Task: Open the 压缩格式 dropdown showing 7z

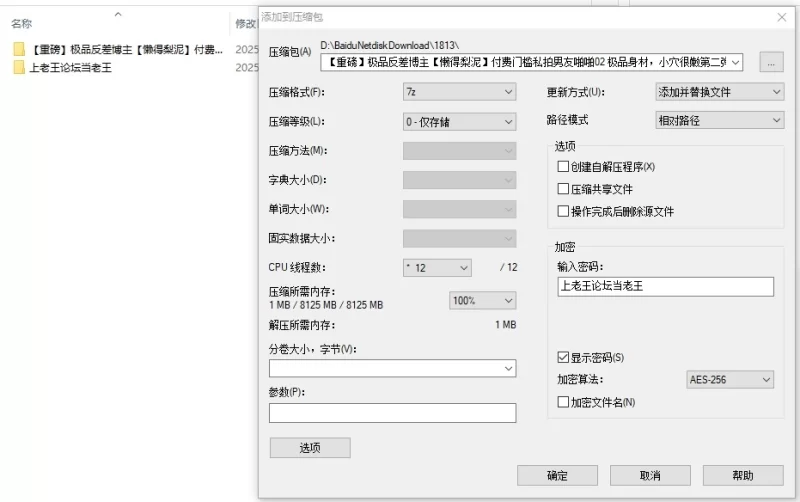Action: click(459, 92)
